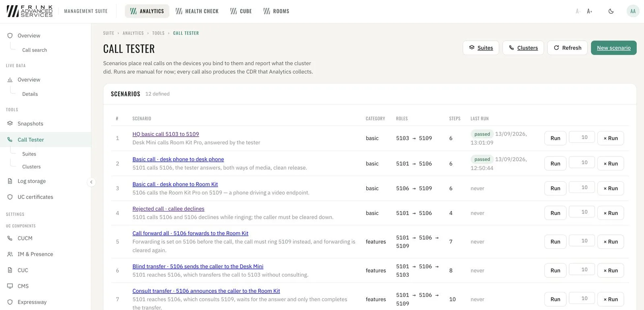Viewport: 644px width, 310px height.
Task: Click the Refresh button
Action: [567, 48]
